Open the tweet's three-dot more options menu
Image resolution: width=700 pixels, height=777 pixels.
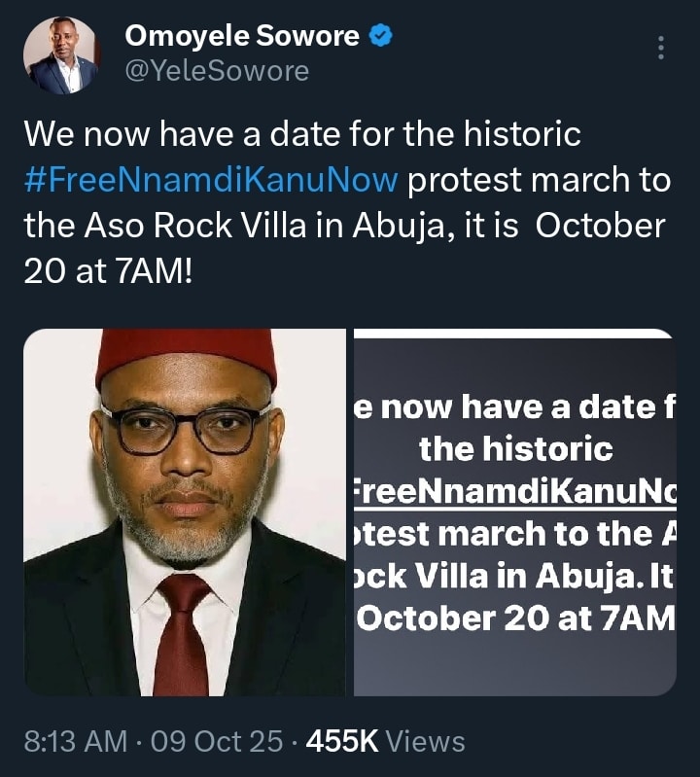pos(661,48)
